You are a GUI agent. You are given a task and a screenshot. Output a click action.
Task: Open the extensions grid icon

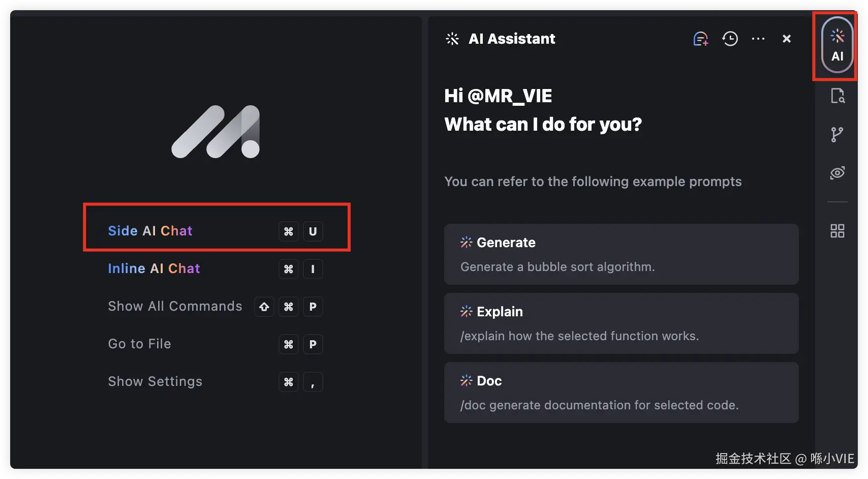838,231
